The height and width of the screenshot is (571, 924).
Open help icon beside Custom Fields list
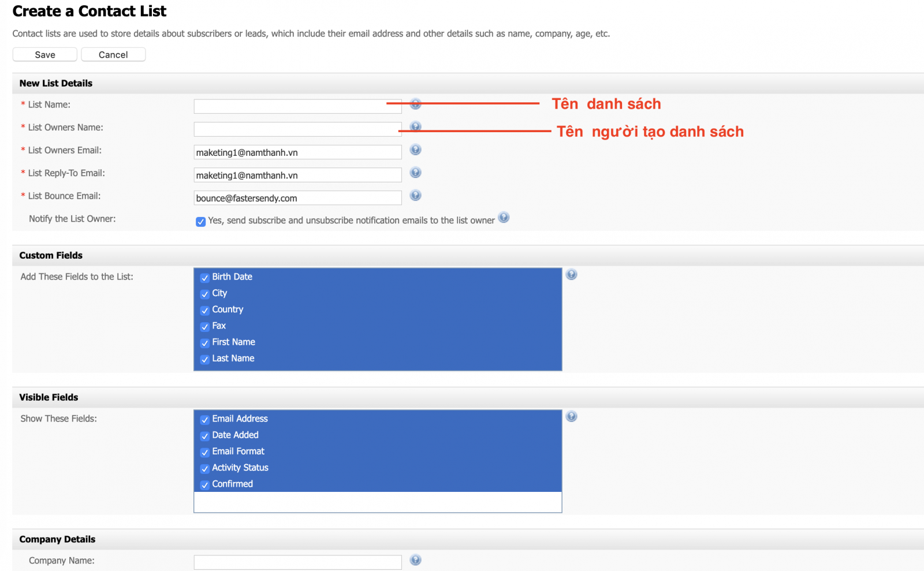(x=571, y=275)
